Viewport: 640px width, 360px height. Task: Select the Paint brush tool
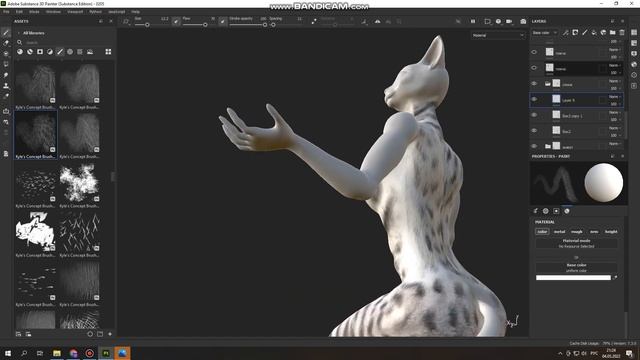click(6, 33)
